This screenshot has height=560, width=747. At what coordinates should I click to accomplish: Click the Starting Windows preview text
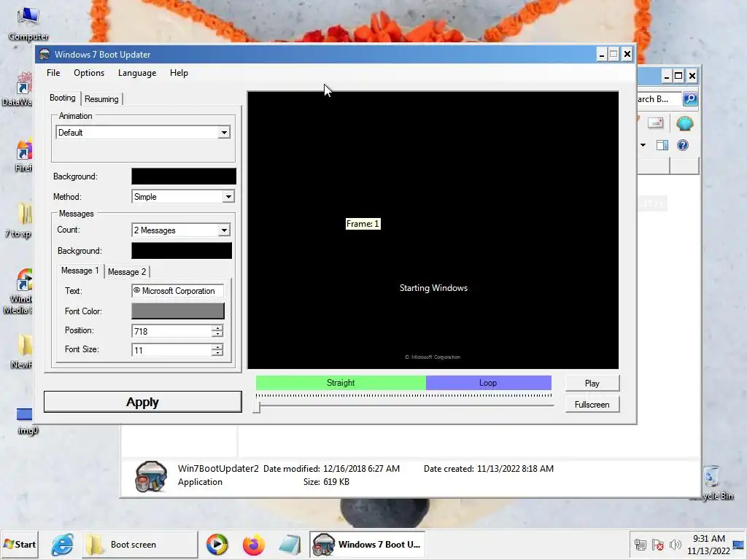pos(433,288)
